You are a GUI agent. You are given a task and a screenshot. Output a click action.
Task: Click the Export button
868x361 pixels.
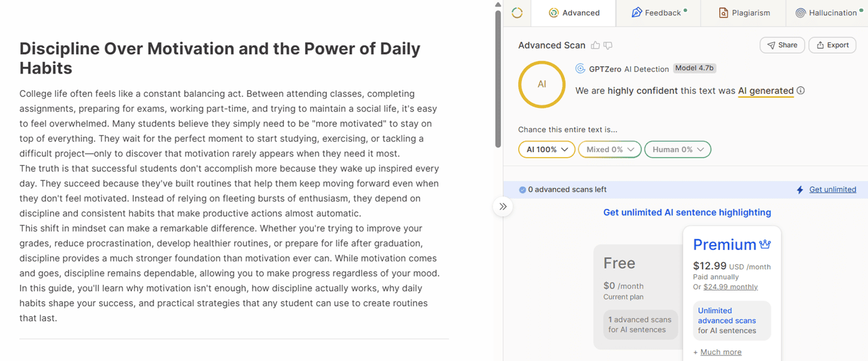pos(832,45)
